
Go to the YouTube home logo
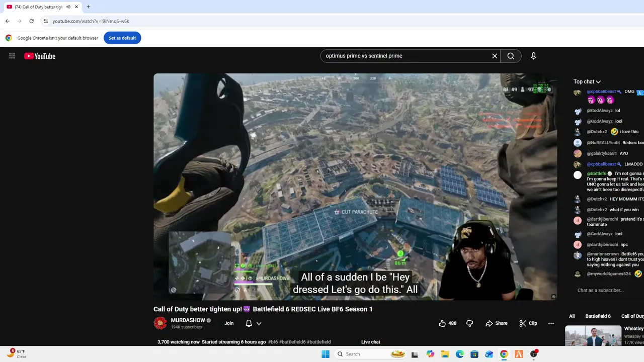click(40, 56)
